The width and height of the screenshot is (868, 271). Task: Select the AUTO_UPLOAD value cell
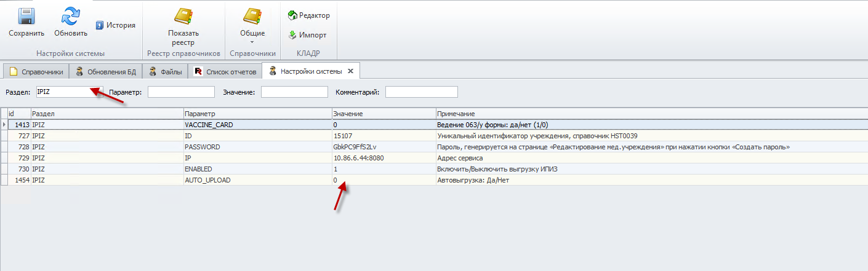[x=383, y=181]
